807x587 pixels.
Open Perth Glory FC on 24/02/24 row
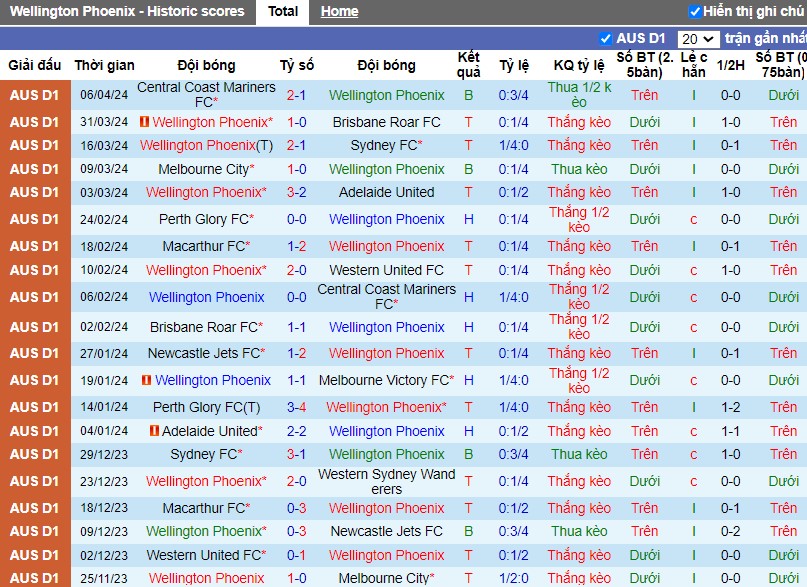coord(206,220)
